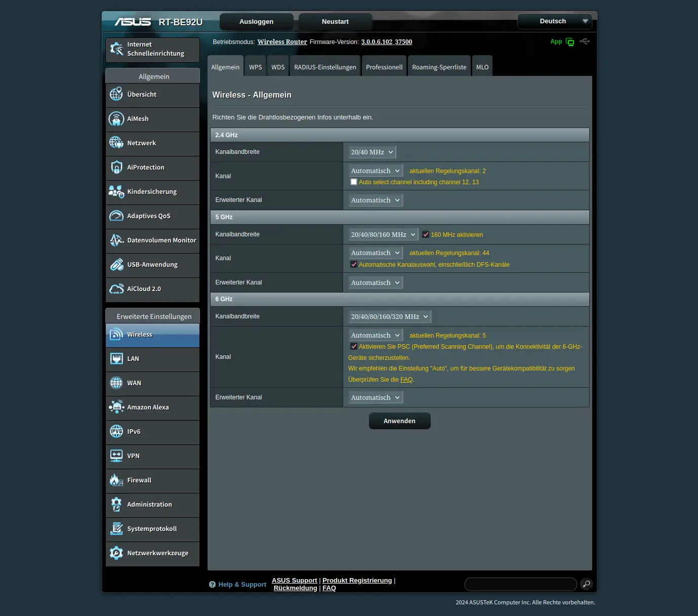Uncheck the 160 MHz aktivieren checkbox

point(426,234)
